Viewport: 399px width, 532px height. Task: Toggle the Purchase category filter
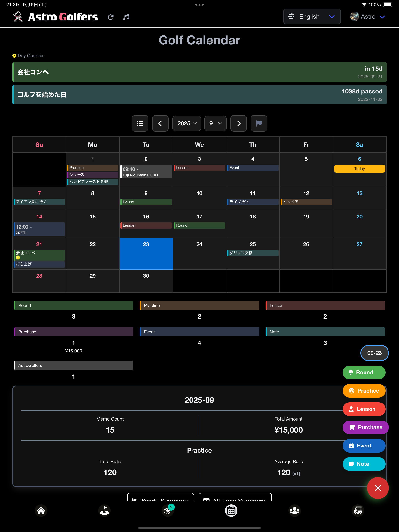point(74,332)
